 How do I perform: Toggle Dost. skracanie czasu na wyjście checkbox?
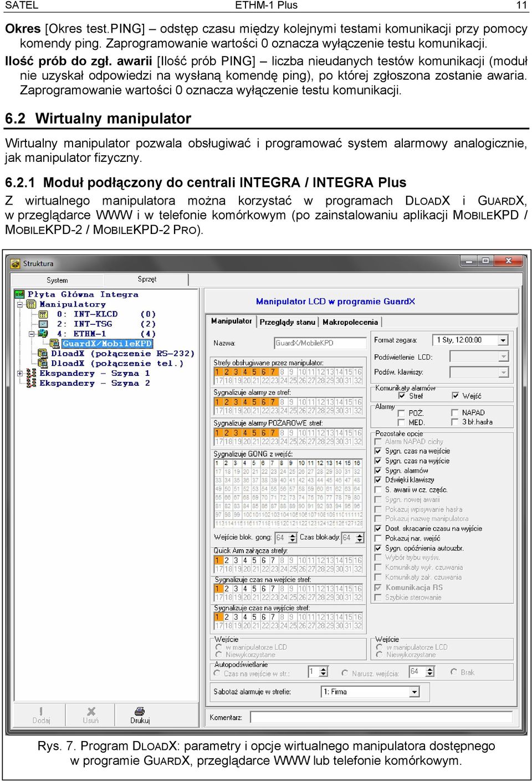pyautogui.click(x=378, y=529)
